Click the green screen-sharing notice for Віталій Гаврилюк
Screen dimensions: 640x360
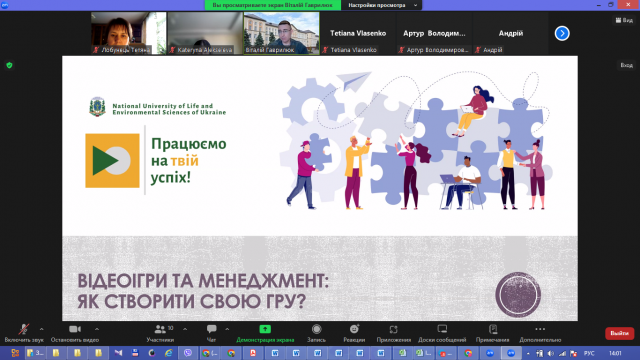[273, 5]
